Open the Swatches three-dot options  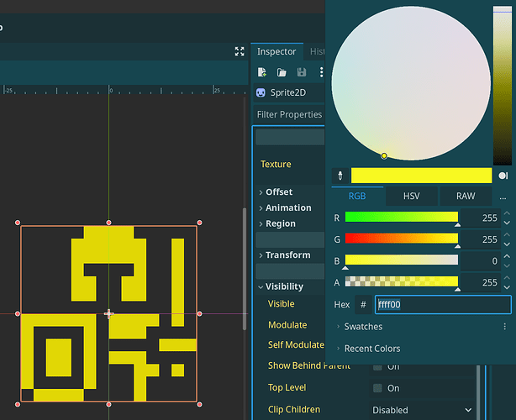pos(505,326)
